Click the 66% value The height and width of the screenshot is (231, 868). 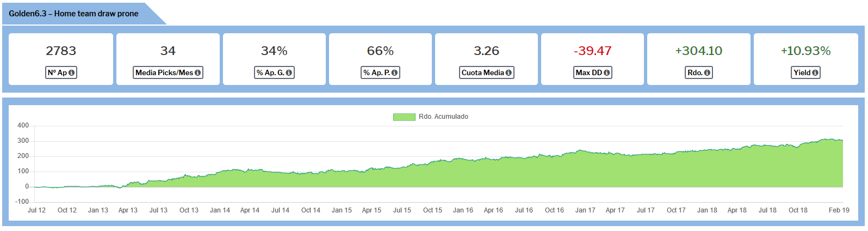380,51
